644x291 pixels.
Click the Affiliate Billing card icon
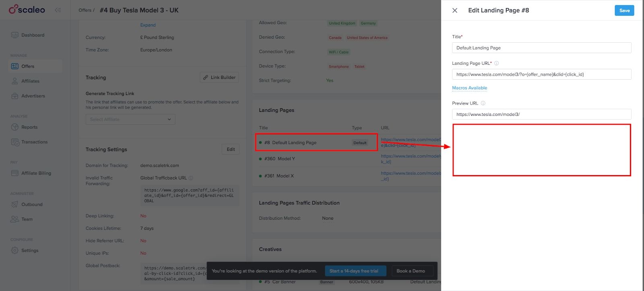point(15,173)
